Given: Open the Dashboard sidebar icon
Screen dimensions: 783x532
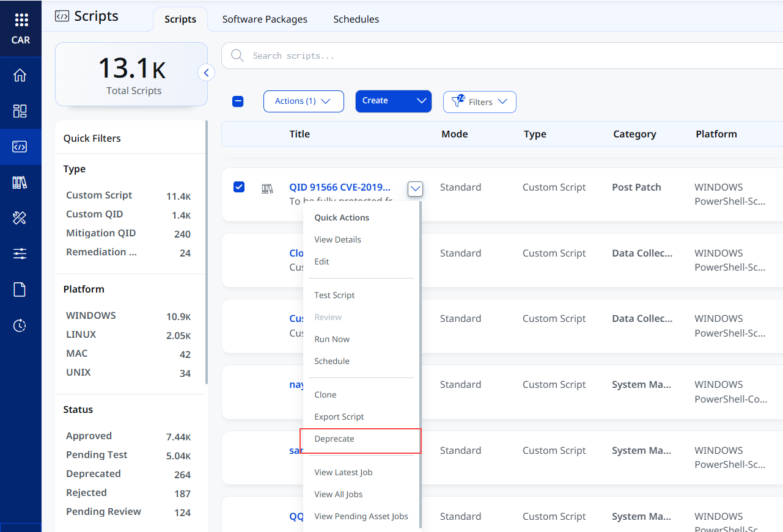Looking at the screenshot, I should pyautogui.click(x=20, y=111).
